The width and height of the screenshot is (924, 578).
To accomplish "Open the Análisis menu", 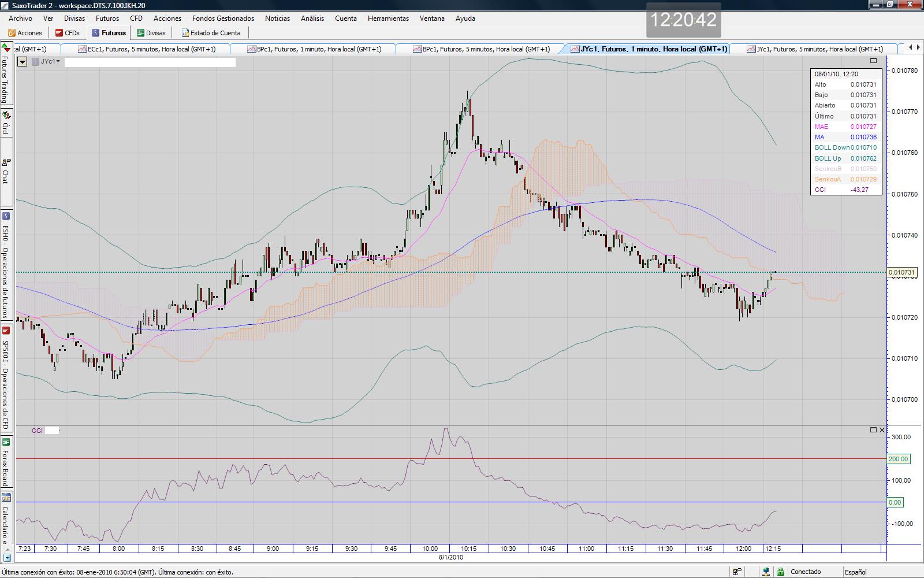I will (x=312, y=18).
